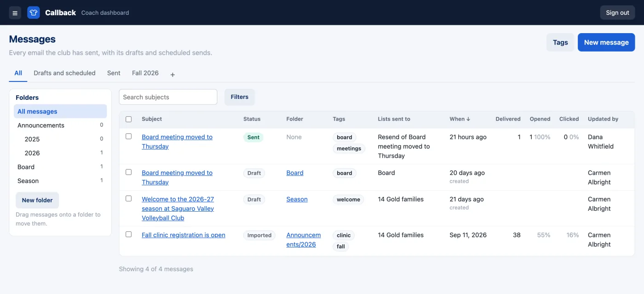Follow the Board folder link in table
The image size is (644, 294).
coord(295,173)
